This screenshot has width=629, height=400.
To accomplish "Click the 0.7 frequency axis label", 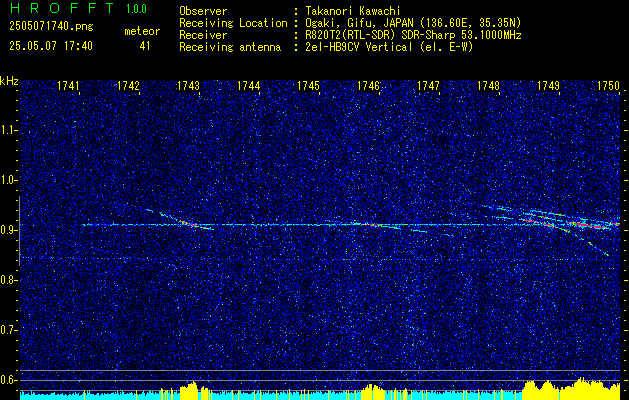I will pos(9,330).
